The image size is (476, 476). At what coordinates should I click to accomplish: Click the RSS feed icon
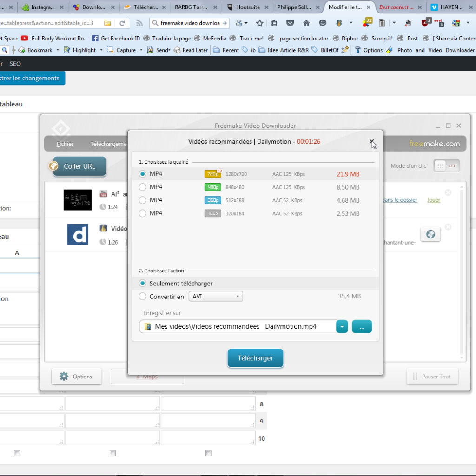point(139,23)
